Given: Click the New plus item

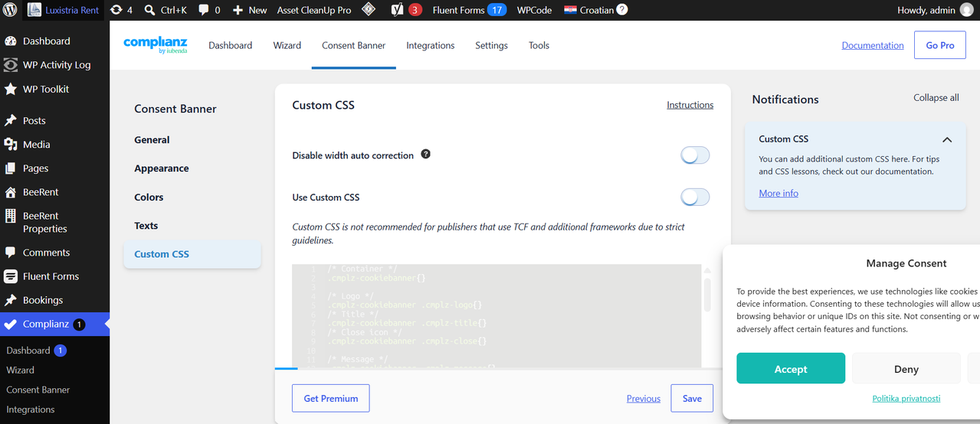Looking at the screenshot, I should click(x=250, y=10).
